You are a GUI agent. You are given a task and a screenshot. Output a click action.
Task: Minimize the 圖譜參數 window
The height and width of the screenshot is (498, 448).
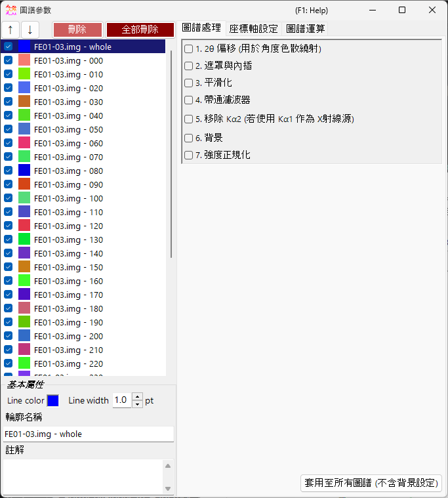[373, 10]
